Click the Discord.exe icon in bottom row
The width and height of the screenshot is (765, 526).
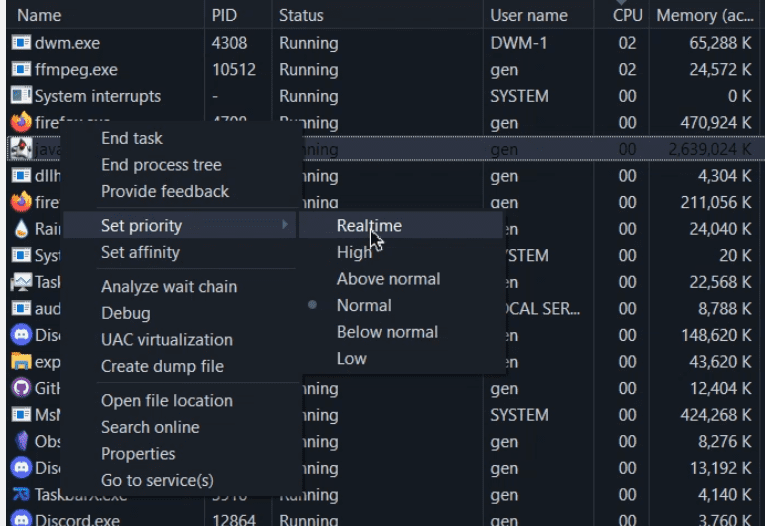pos(21,520)
